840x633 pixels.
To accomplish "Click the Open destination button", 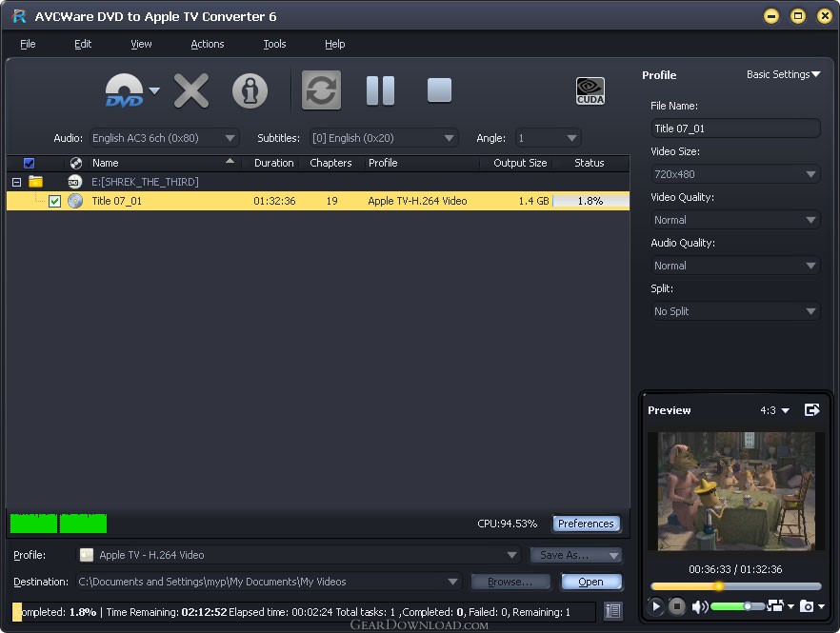I will [590, 582].
